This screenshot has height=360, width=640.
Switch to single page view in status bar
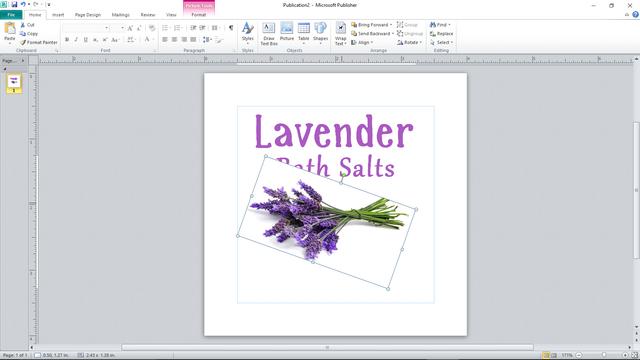tap(546, 356)
